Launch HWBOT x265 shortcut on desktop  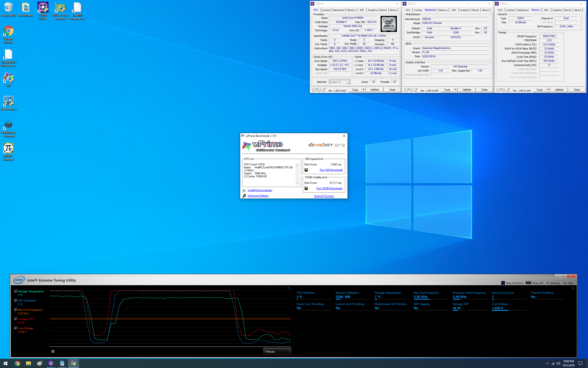point(8,129)
